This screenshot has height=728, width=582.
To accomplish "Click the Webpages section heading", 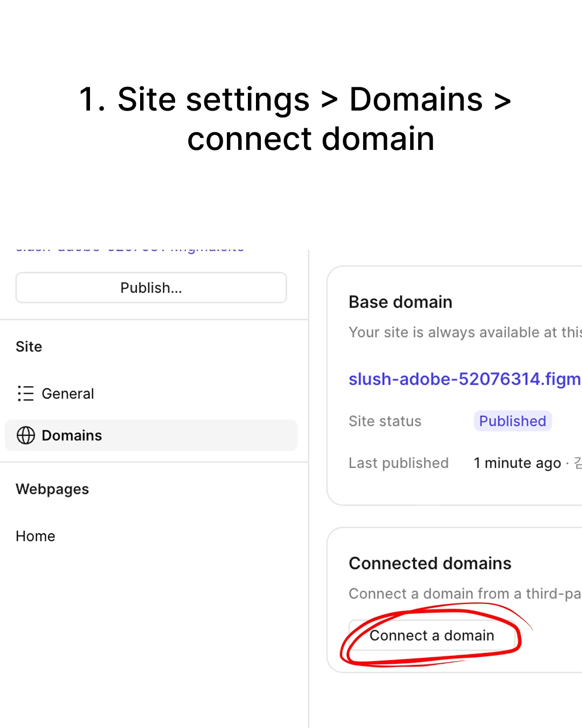I will pyautogui.click(x=52, y=489).
